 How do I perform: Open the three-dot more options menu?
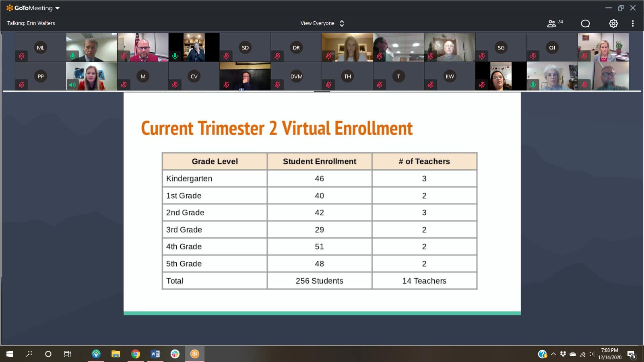click(x=633, y=23)
